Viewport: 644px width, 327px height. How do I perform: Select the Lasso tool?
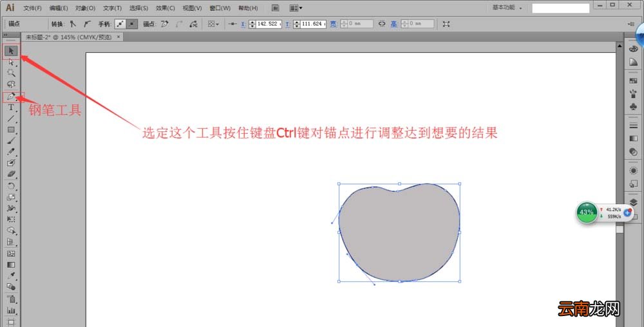11,84
